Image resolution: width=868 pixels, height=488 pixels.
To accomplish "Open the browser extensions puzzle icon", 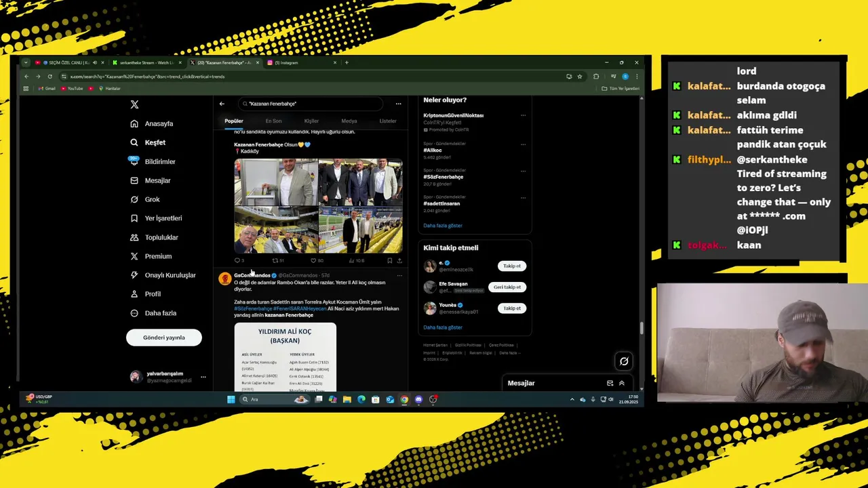I will click(x=596, y=77).
